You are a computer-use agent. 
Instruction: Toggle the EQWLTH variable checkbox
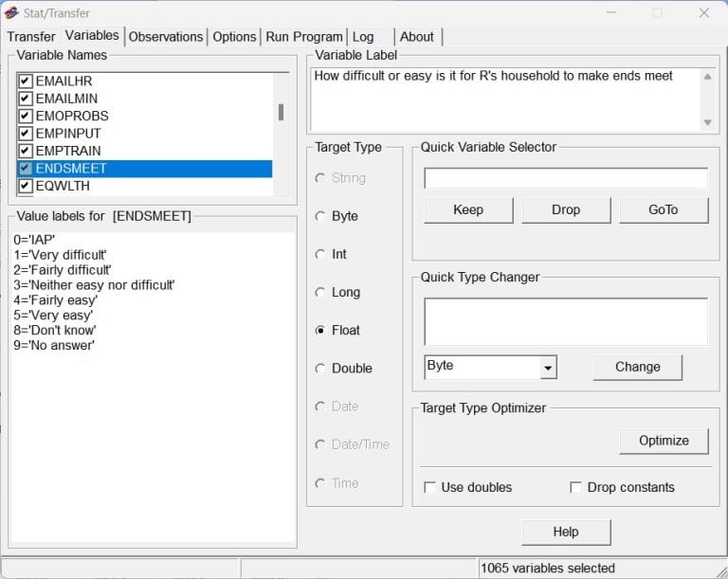(x=26, y=186)
